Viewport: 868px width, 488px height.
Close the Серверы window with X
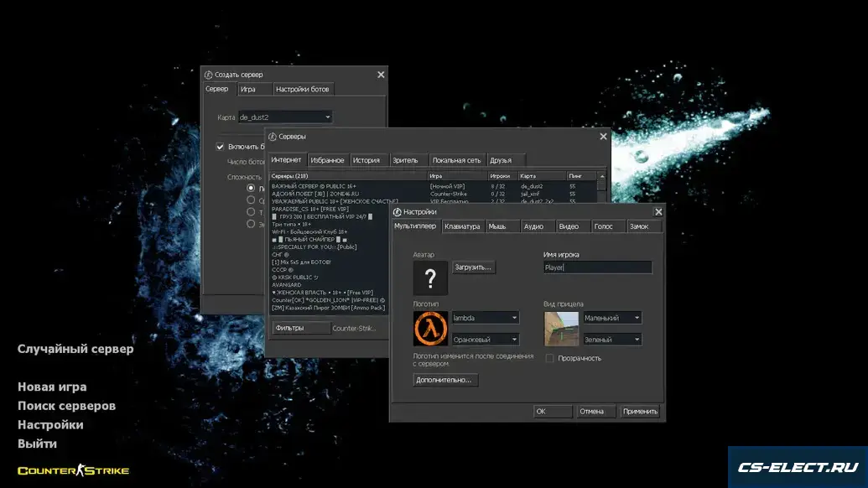point(603,136)
